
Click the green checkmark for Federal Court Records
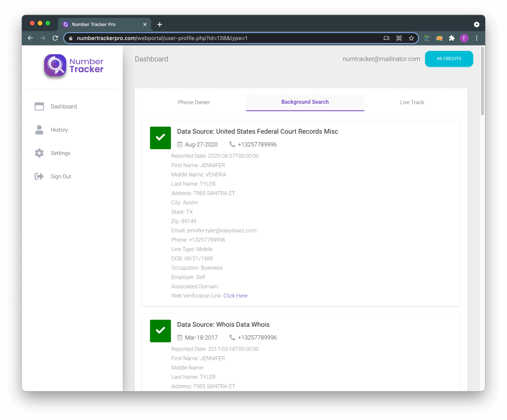pos(160,138)
